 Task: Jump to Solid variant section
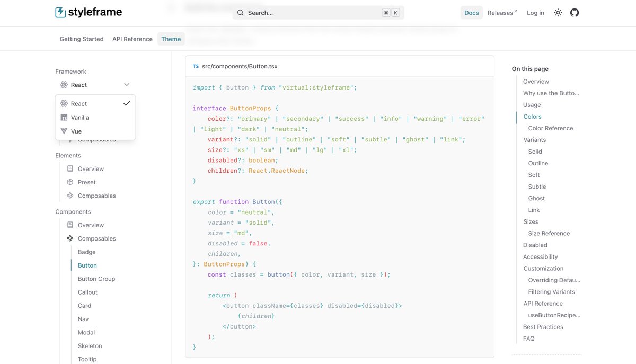click(x=535, y=152)
